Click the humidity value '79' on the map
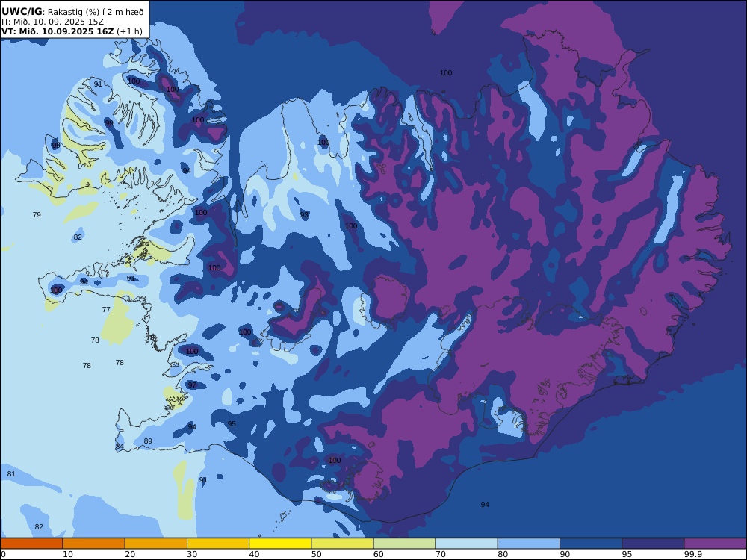The height and width of the screenshot is (560, 747). click(x=37, y=215)
